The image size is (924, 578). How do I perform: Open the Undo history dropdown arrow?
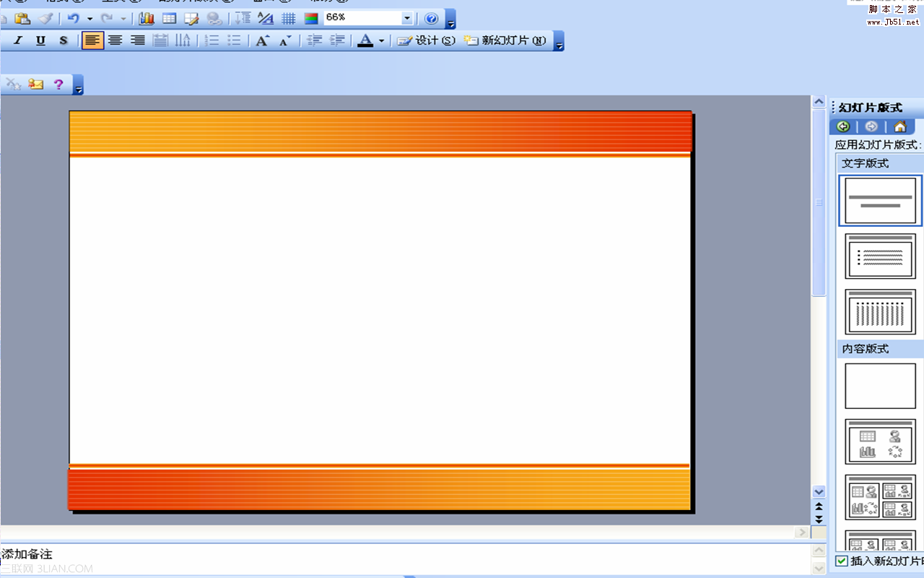pyautogui.click(x=90, y=19)
